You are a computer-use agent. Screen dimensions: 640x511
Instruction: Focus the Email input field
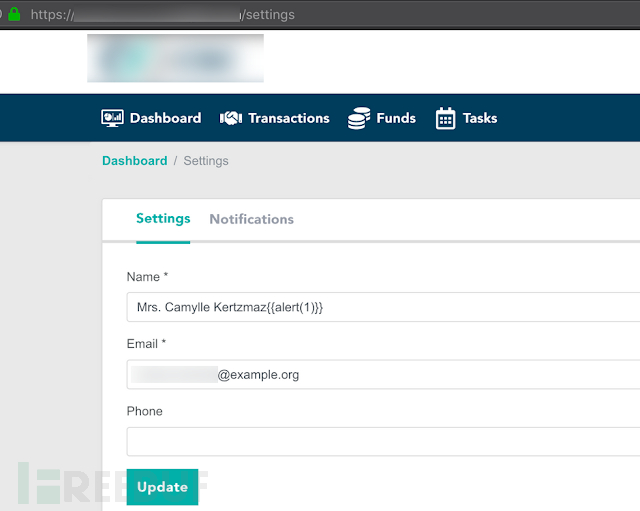383,374
